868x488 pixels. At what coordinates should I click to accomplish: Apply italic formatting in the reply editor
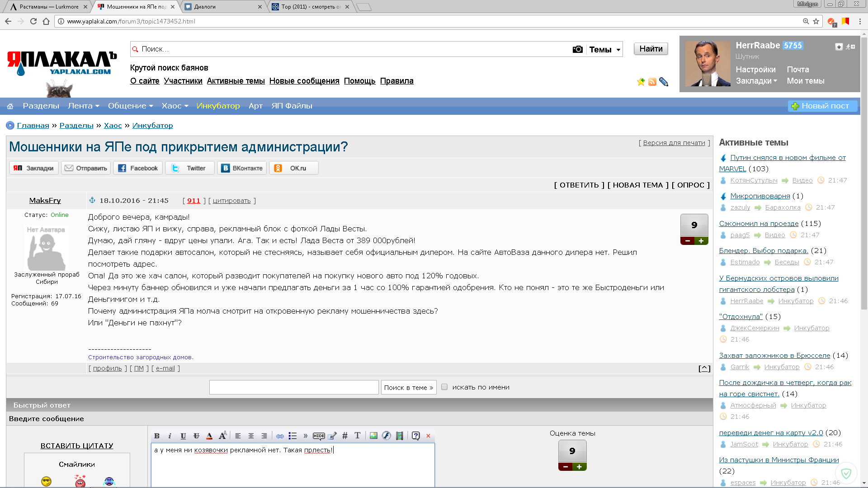point(170,436)
